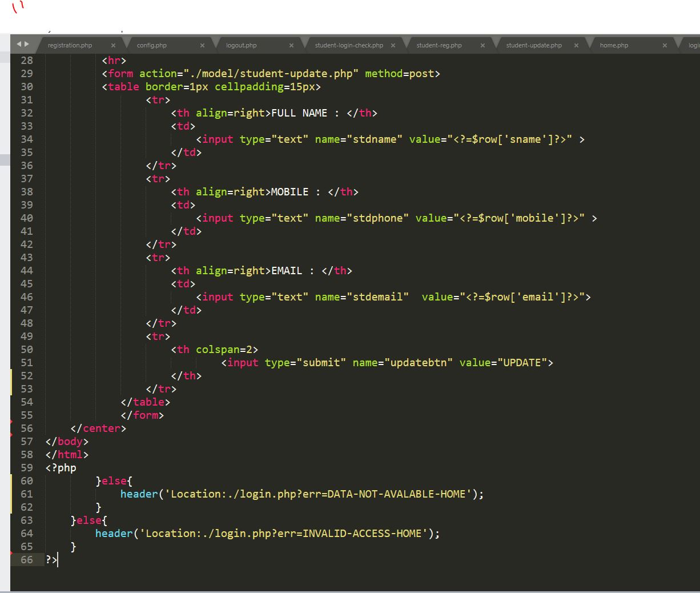700x593 pixels.
Task: Click the value="UPDATE" attribute
Action: (503, 363)
